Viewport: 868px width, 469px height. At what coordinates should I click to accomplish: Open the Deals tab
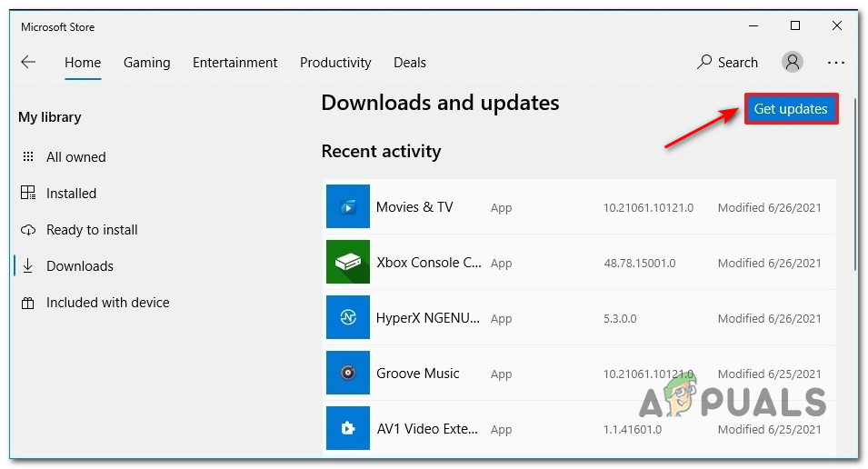coord(410,63)
